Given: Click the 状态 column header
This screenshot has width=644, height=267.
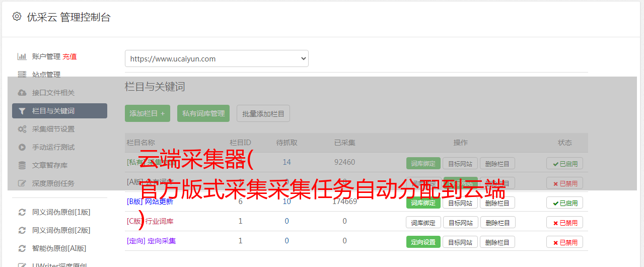Looking at the screenshot, I should [x=564, y=143].
